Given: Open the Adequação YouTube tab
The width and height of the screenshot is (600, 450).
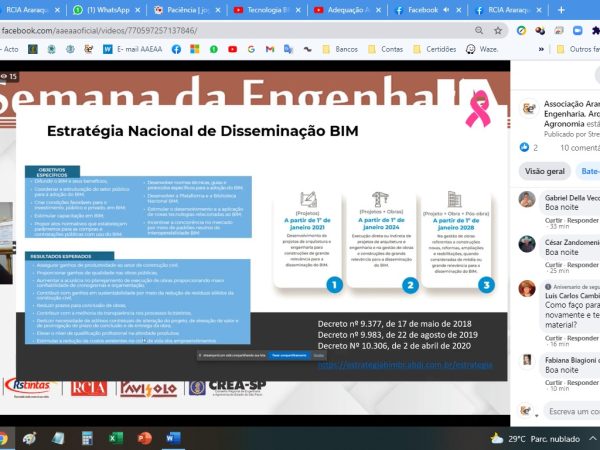Looking at the screenshot, I should [342, 10].
